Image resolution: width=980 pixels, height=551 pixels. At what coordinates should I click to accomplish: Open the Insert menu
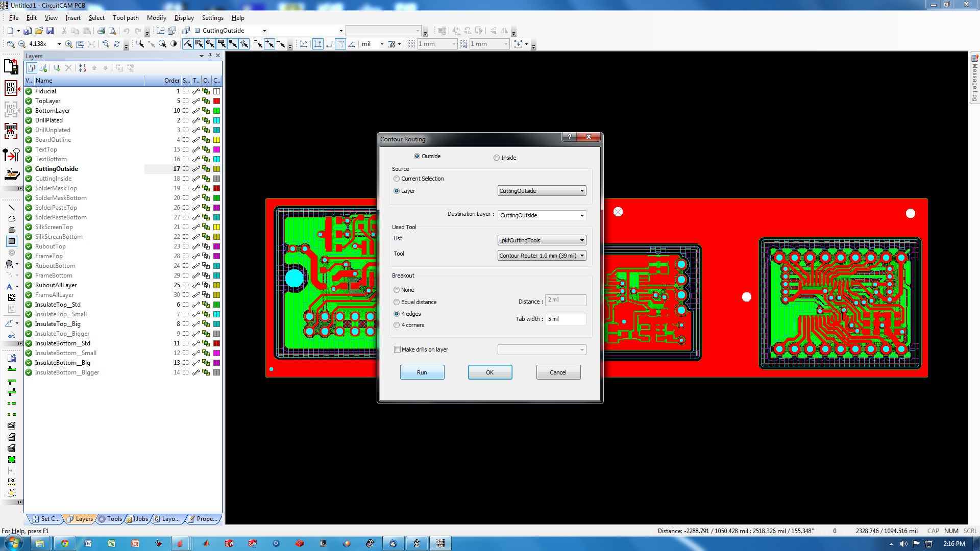[73, 17]
